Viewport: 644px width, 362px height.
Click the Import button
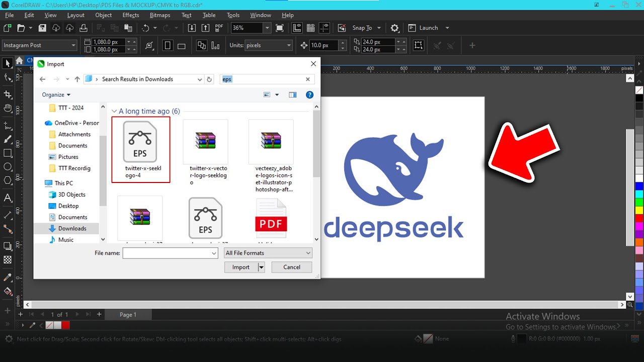(241, 267)
